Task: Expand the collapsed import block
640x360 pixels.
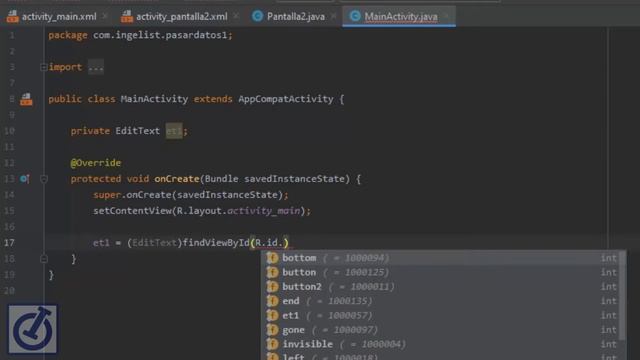Action: coord(43,67)
